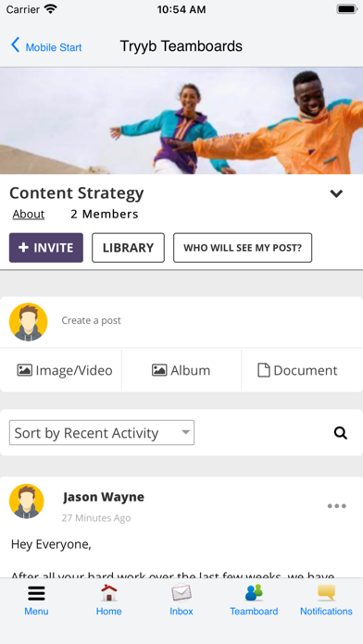Open Who Will See My Post
The image size is (363, 644).
tap(243, 248)
